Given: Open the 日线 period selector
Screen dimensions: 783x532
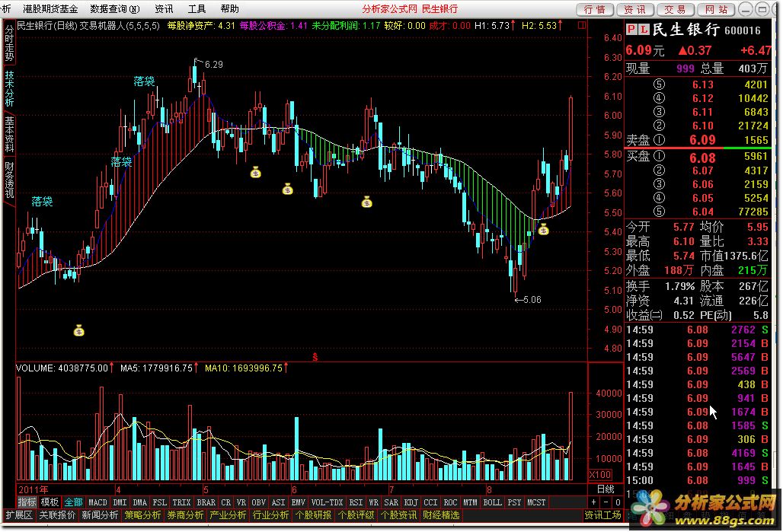Looking at the screenshot, I should (x=606, y=489).
